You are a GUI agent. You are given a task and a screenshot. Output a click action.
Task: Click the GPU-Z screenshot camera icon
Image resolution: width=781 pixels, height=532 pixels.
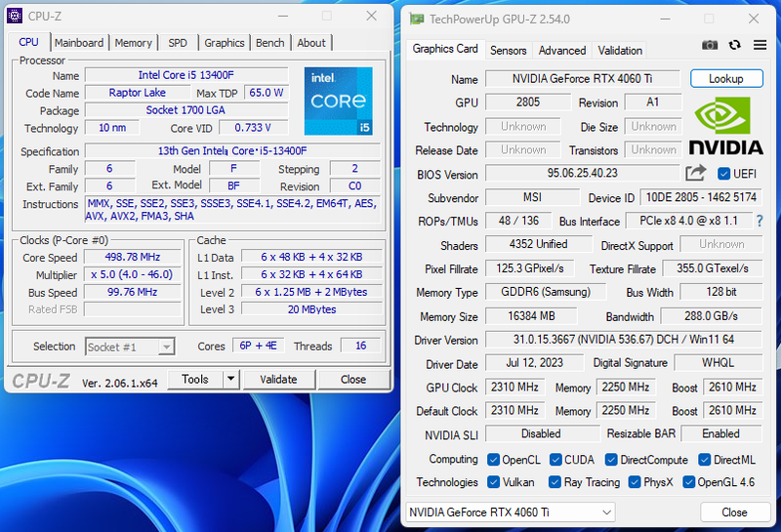[x=710, y=45]
